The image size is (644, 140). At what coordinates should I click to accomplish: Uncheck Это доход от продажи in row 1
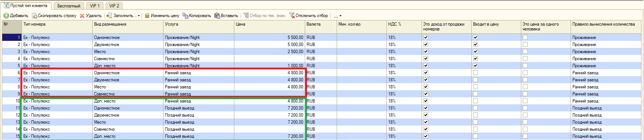[426, 38]
